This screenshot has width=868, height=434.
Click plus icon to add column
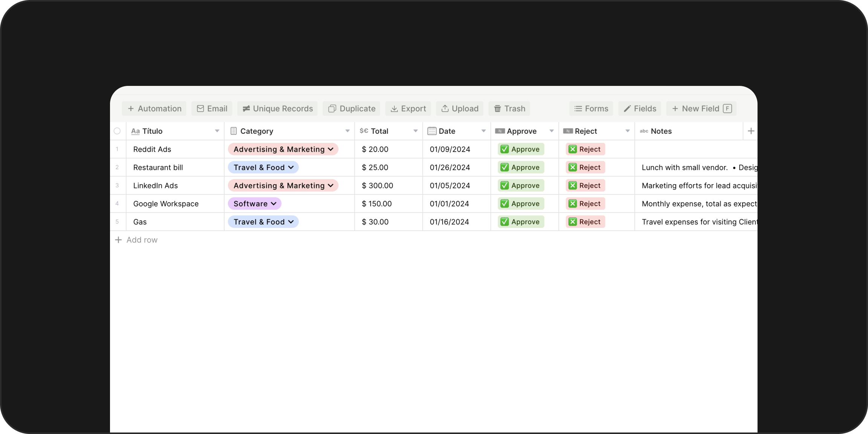tap(751, 131)
